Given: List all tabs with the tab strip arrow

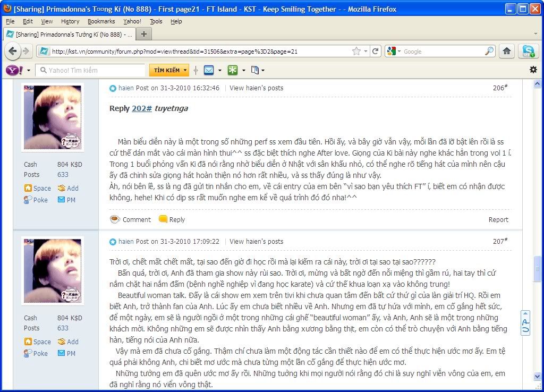Looking at the screenshot, I should click(x=535, y=34).
